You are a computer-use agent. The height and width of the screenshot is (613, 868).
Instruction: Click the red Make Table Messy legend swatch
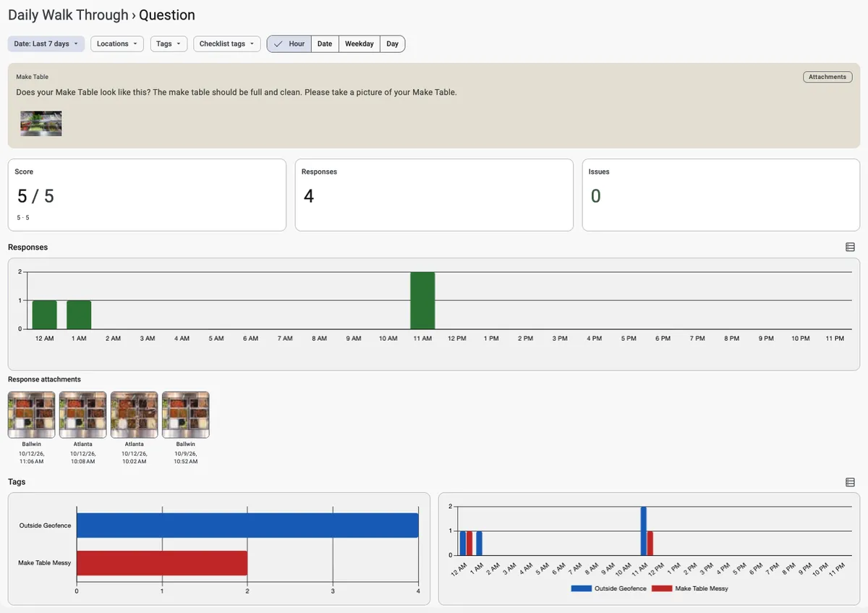pyautogui.click(x=662, y=589)
